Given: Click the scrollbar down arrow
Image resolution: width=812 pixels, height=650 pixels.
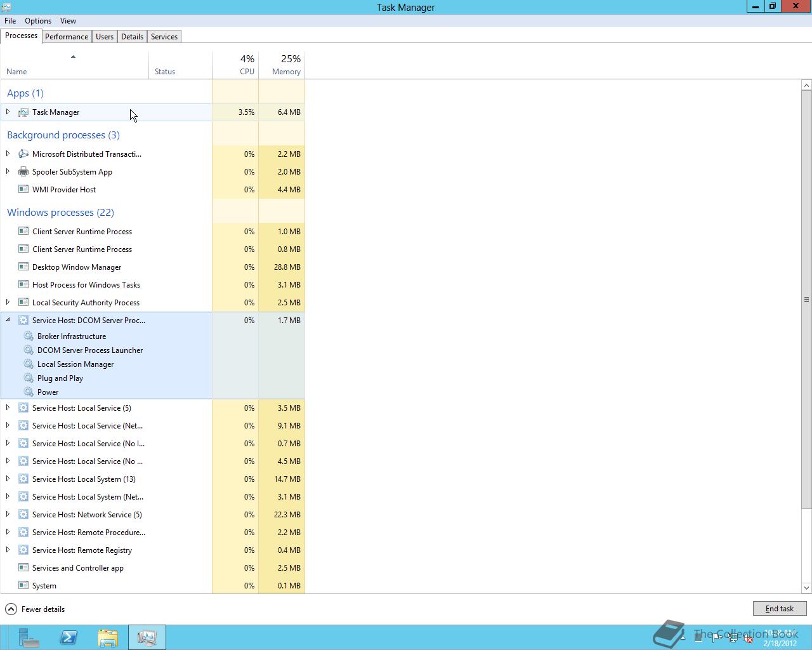Looking at the screenshot, I should 806,588.
